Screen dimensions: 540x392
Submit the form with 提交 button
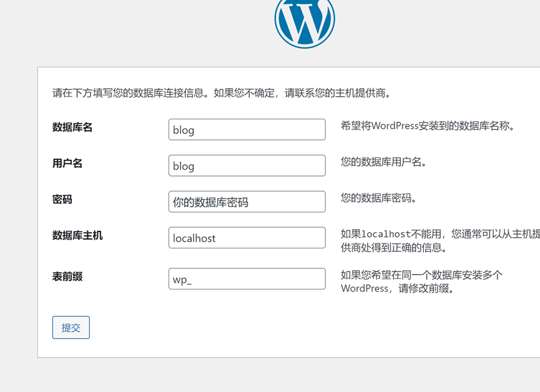(x=71, y=328)
